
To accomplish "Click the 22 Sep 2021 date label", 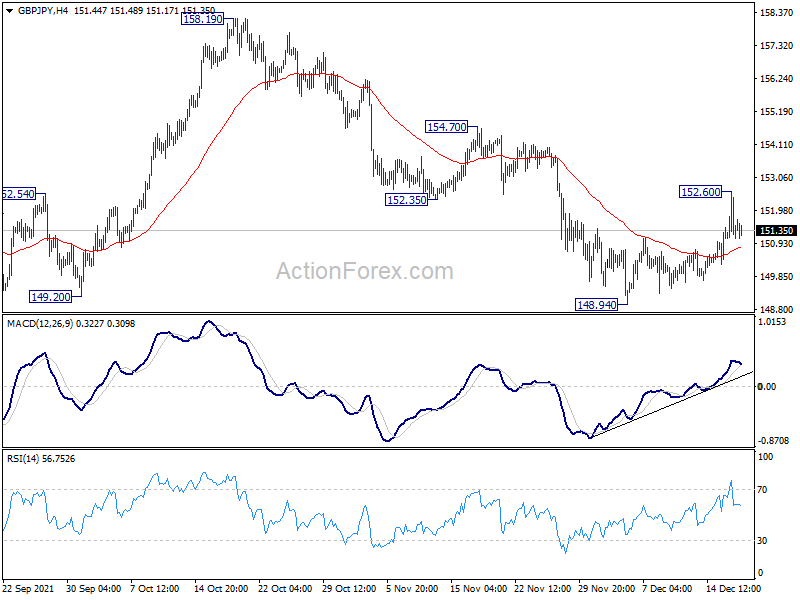I will 28,588.
